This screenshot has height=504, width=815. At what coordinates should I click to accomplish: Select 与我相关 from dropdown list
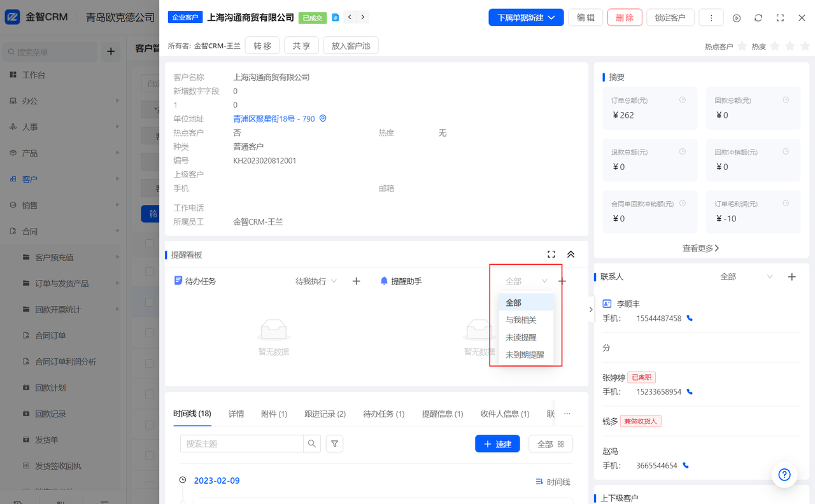click(x=526, y=320)
